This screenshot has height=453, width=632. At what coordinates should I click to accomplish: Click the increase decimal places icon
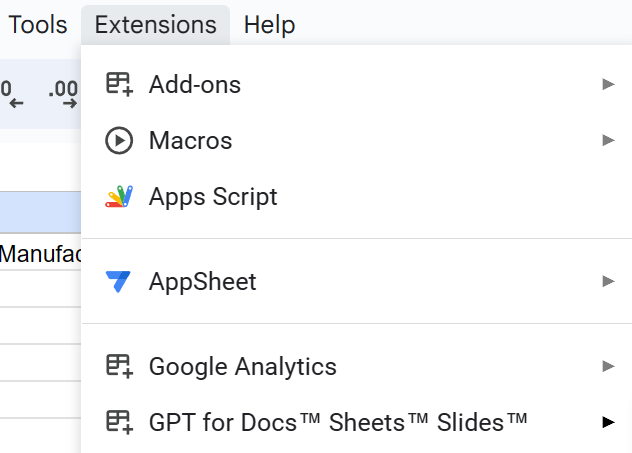pos(63,93)
